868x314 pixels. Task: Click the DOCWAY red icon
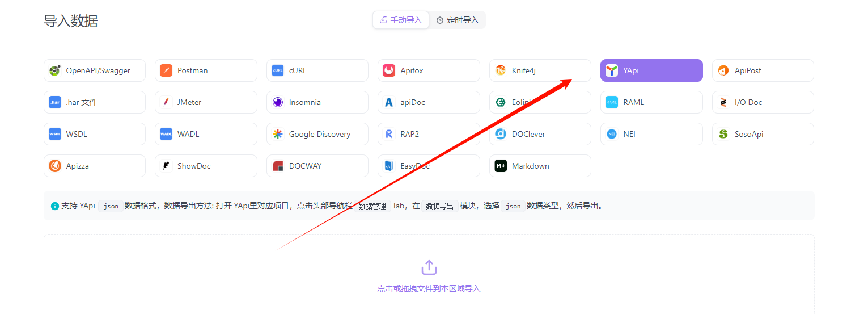pos(278,166)
